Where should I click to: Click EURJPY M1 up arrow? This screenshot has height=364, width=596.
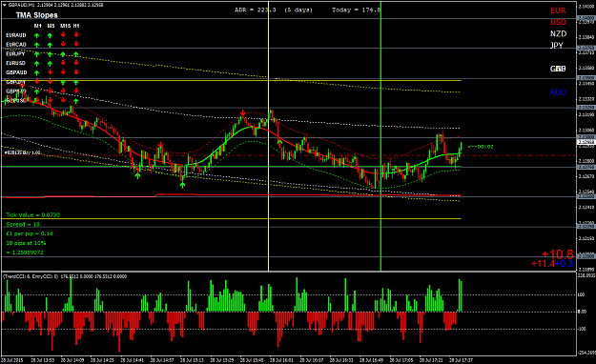click(37, 54)
